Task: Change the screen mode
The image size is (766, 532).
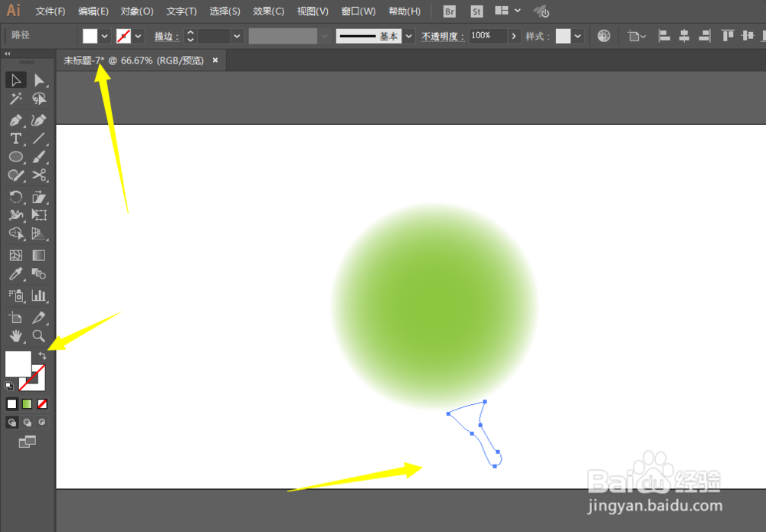Action: 28,442
